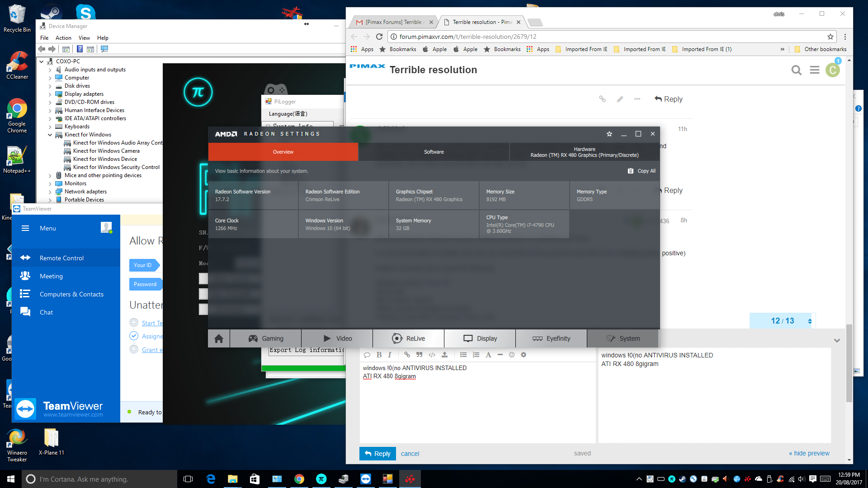Click the Radeon Settings home icon
The image size is (868, 488).
(x=219, y=338)
